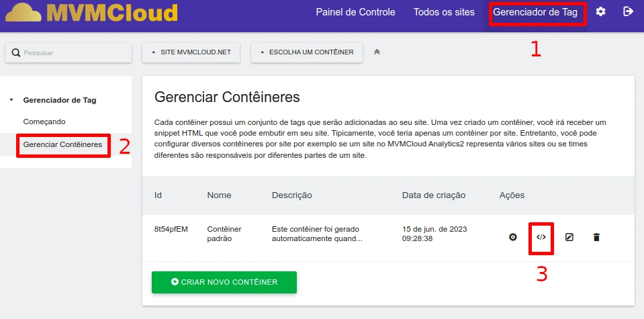Collapse the Gerenciador de Tag sidebar section
The image size is (644, 319).
coord(11,101)
